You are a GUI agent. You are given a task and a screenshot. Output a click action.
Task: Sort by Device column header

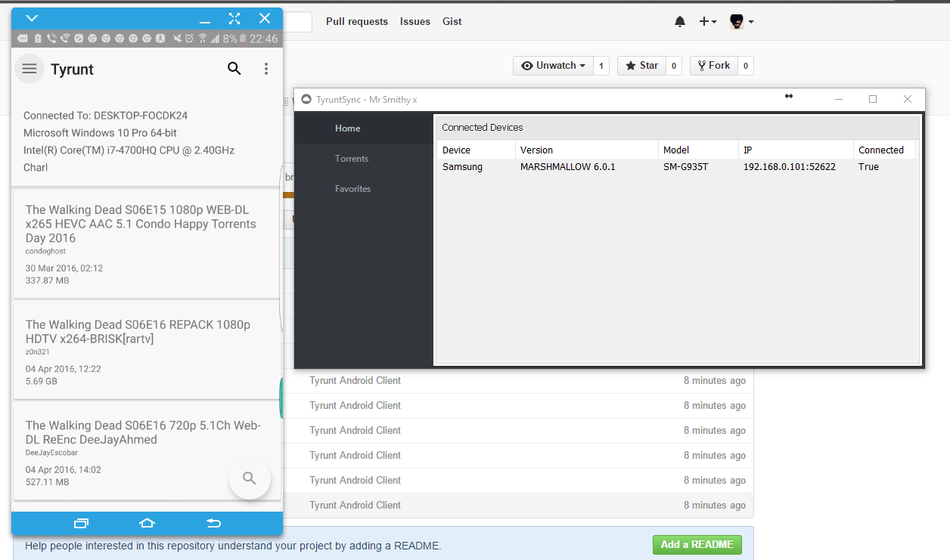(x=477, y=150)
